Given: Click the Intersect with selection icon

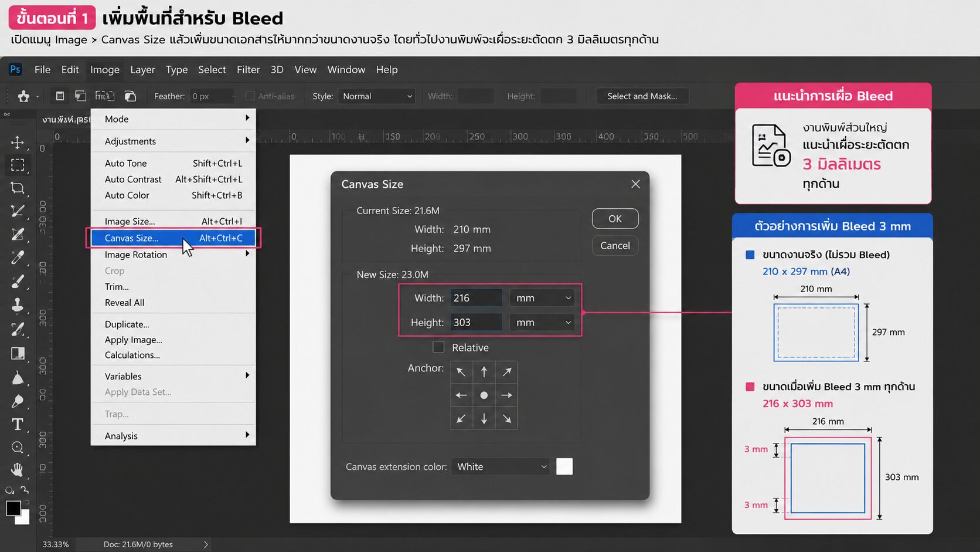Looking at the screenshot, I should click(130, 96).
